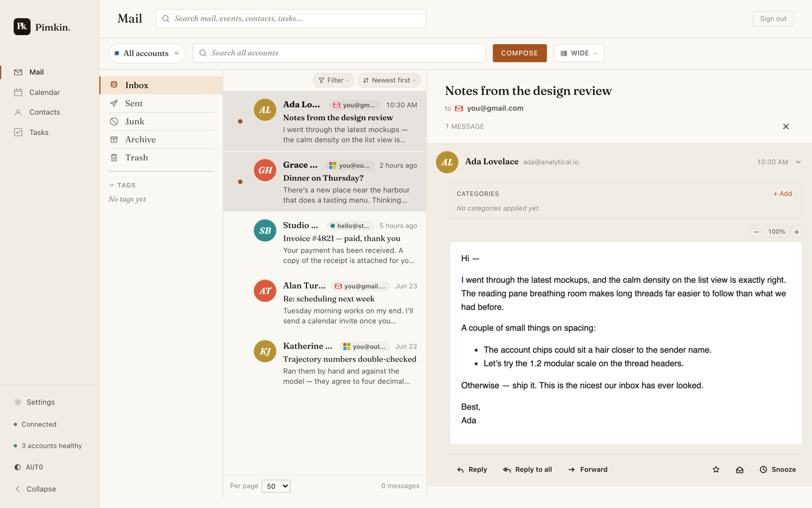Image resolution: width=812 pixels, height=508 pixels.
Task: Click Katherine's KJ avatar in the message list
Action: [x=265, y=352]
